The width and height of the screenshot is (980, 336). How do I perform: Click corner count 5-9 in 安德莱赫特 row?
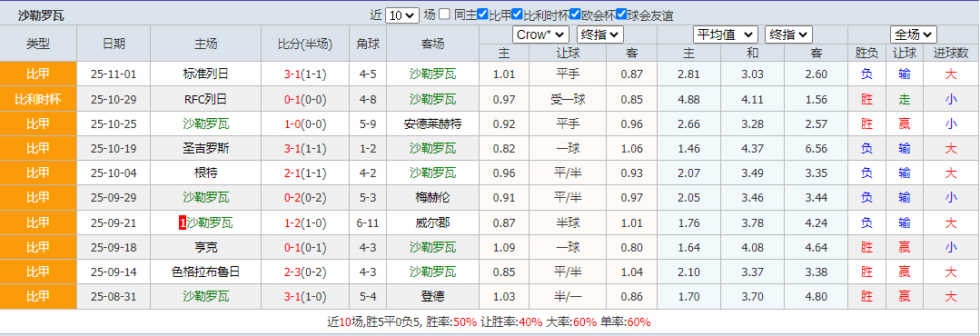pyautogui.click(x=368, y=124)
